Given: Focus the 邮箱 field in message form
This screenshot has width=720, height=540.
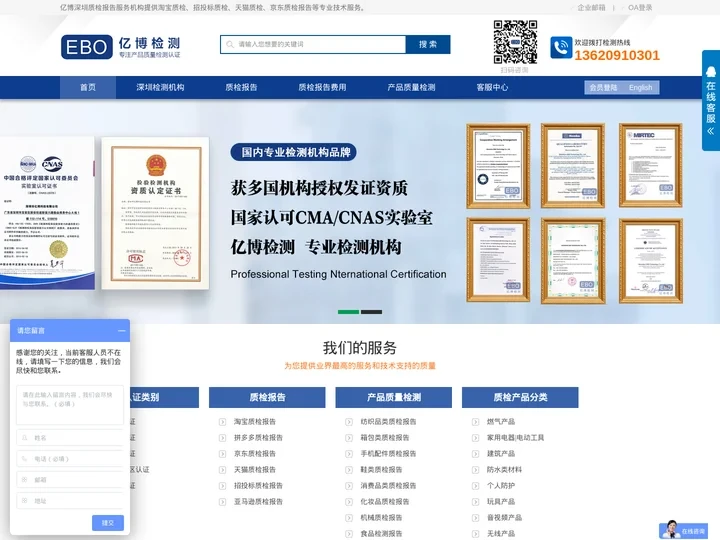Looking at the screenshot, I should pos(70,479).
